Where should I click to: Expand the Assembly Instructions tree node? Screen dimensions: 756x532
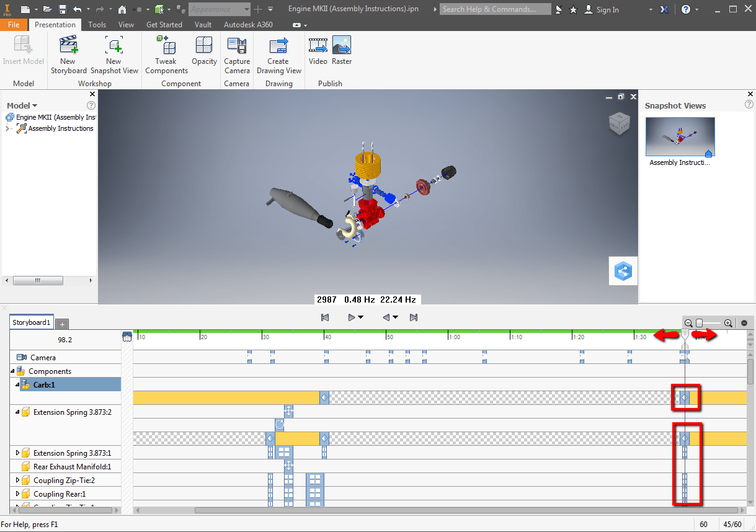[7, 128]
